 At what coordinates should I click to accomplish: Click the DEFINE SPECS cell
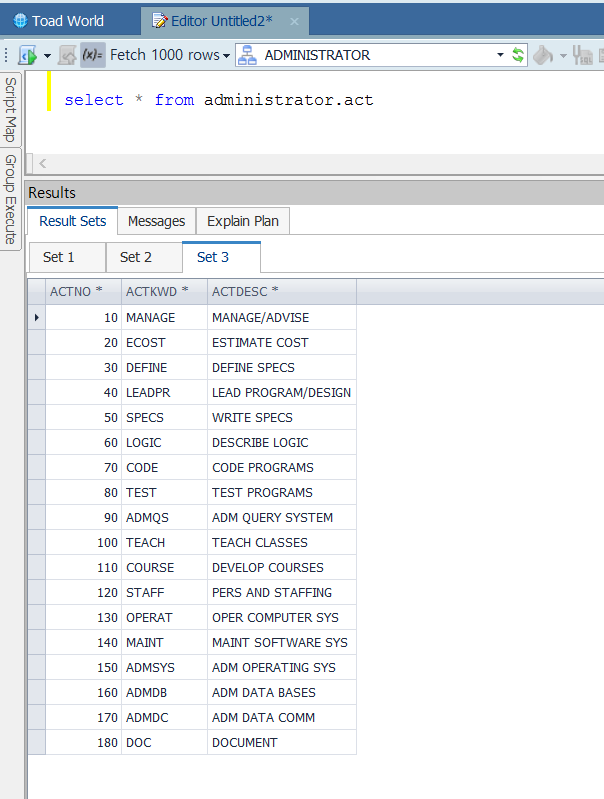coord(282,367)
